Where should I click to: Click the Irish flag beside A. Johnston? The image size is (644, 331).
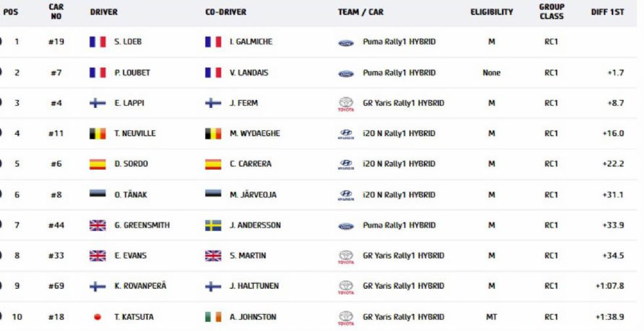(213, 317)
